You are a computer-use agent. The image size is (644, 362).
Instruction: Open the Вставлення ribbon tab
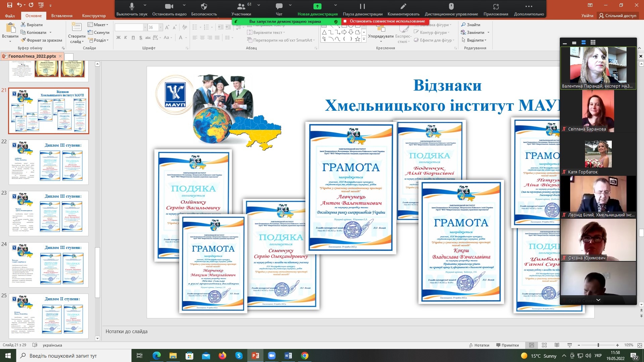[x=62, y=16]
